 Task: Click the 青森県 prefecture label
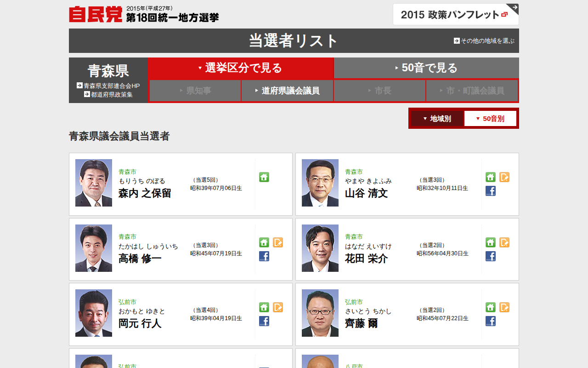pos(108,71)
